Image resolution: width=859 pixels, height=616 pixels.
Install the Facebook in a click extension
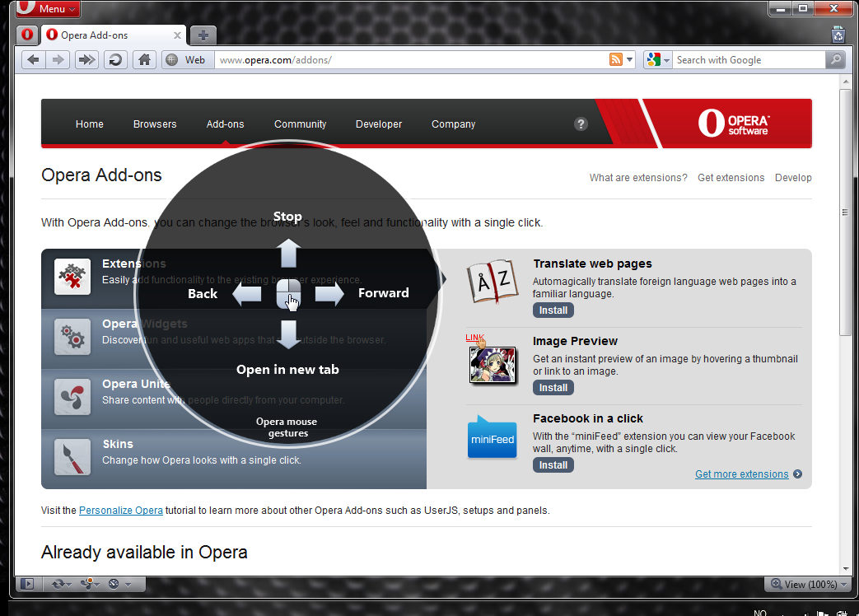pyautogui.click(x=553, y=464)
